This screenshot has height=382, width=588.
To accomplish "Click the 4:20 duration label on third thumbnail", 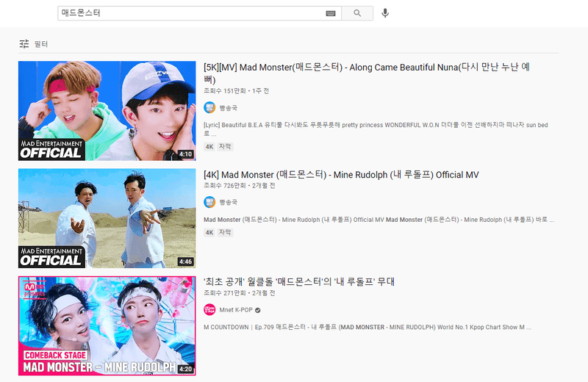I will (x=185, y=370).
